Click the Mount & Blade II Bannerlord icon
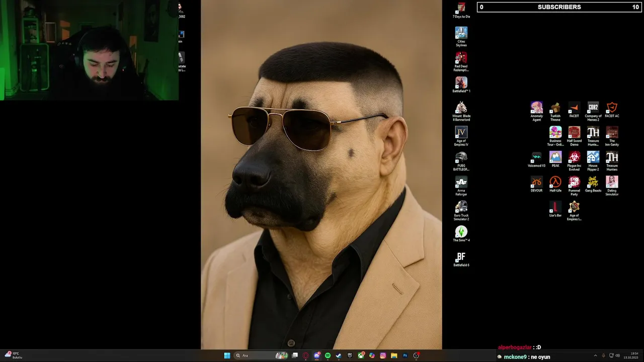This screenshot has width=644, height=362. tap(461, 111)
